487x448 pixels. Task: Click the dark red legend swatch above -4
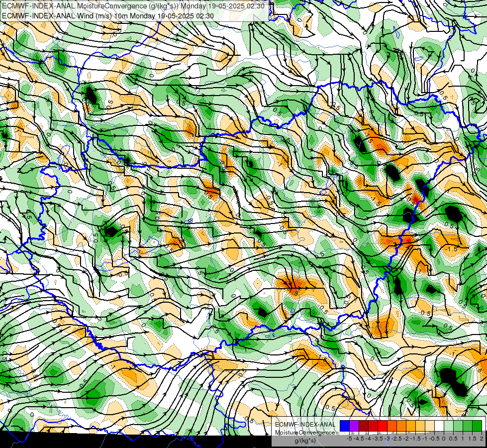(364, 426)
